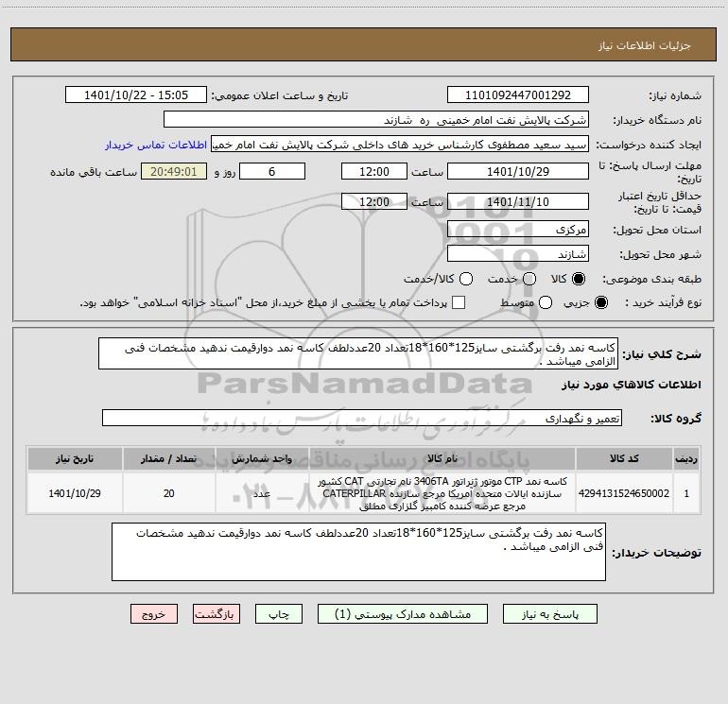Click the unit cell عدد
This screenshot has height=704, width=728.
tap(262, 493)
